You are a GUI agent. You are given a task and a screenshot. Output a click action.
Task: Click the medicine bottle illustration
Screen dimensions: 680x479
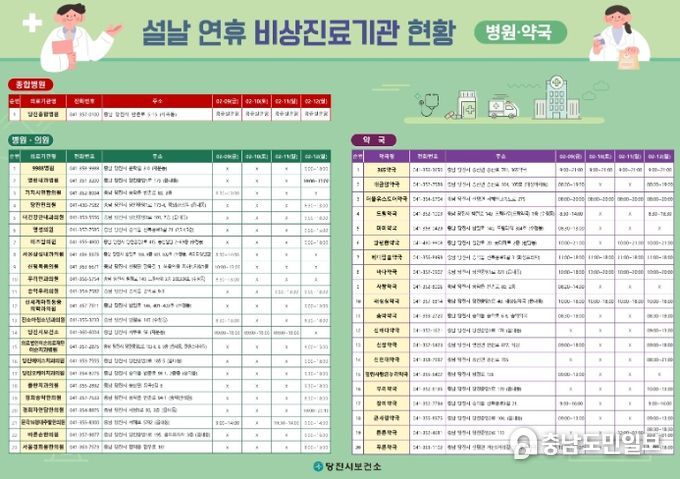point(467,104)
